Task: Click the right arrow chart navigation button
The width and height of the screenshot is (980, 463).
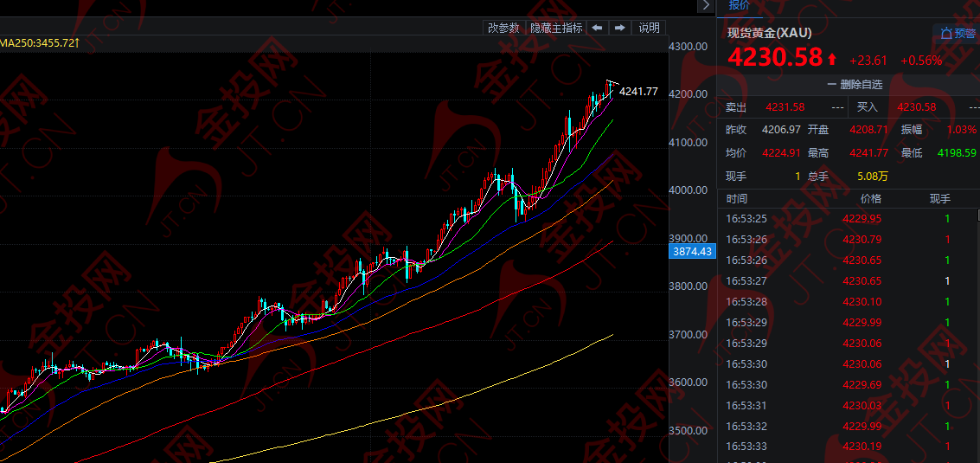Action: [619, 28]
